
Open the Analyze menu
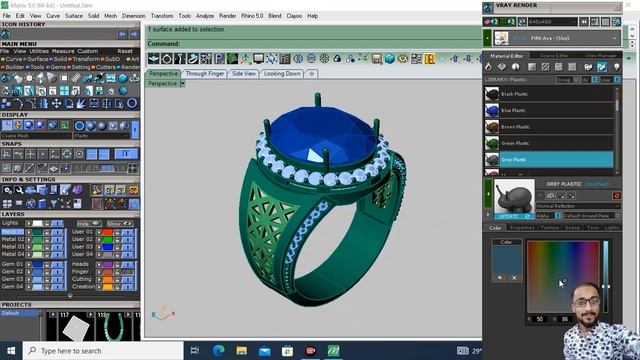(x=205, y=16)
